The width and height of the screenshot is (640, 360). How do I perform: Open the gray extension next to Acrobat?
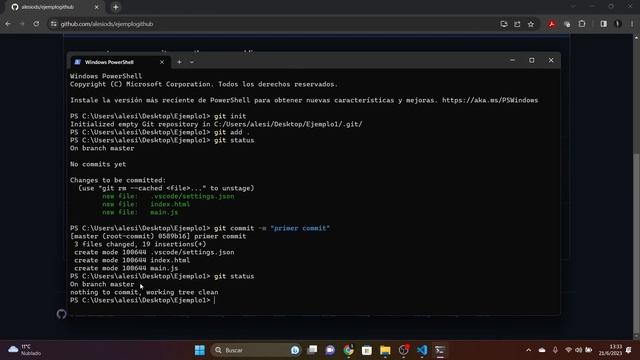click(567, 24)
